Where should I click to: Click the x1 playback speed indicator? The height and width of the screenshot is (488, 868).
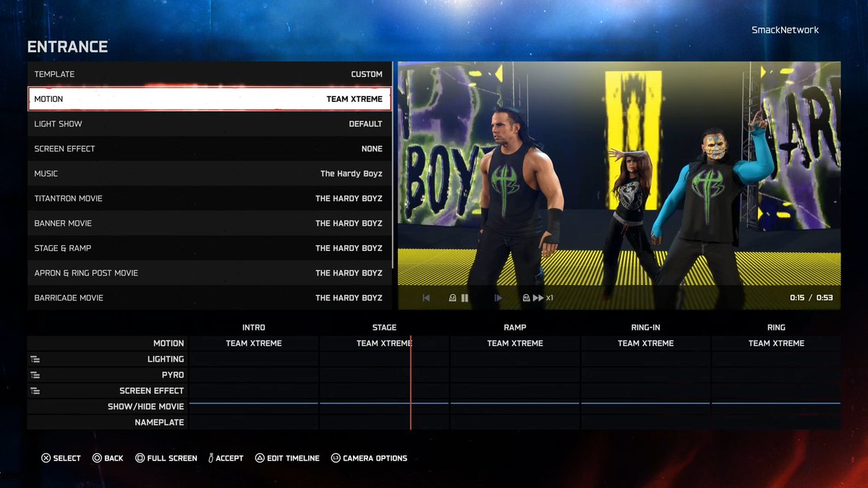[x=550, y=298]
